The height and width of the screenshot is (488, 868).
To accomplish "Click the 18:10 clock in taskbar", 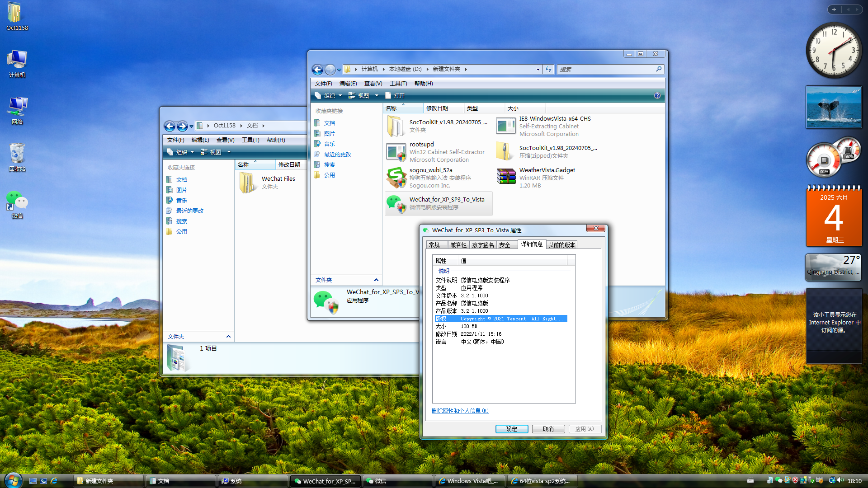I will pyautogui.click(x=854, y=481).
